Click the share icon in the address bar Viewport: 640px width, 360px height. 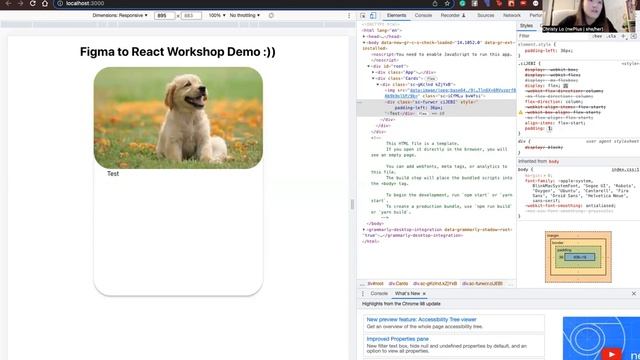point(435,3)
